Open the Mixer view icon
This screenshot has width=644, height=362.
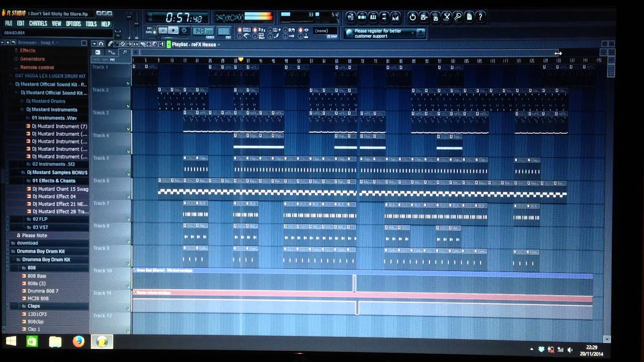[x=395, y=17]
